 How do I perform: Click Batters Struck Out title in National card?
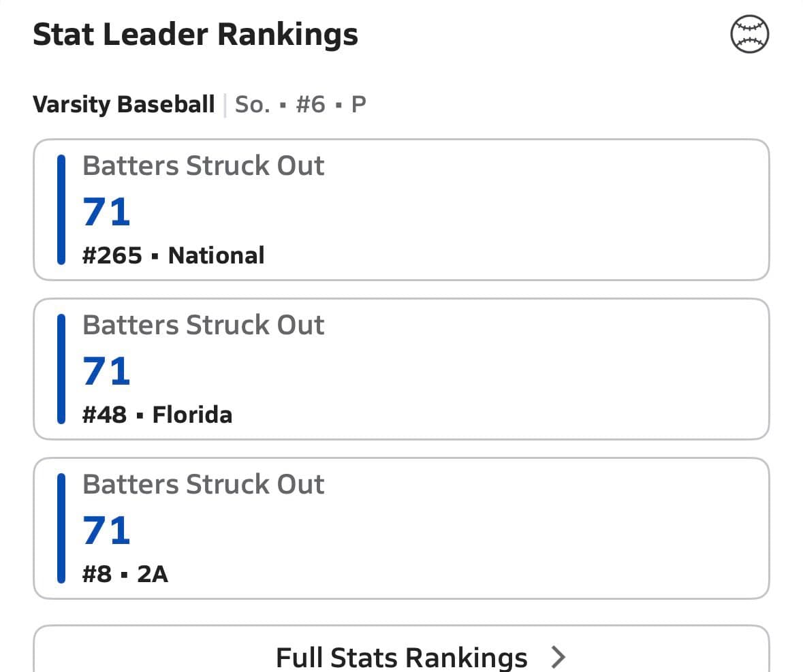click(x=203, y=166)
